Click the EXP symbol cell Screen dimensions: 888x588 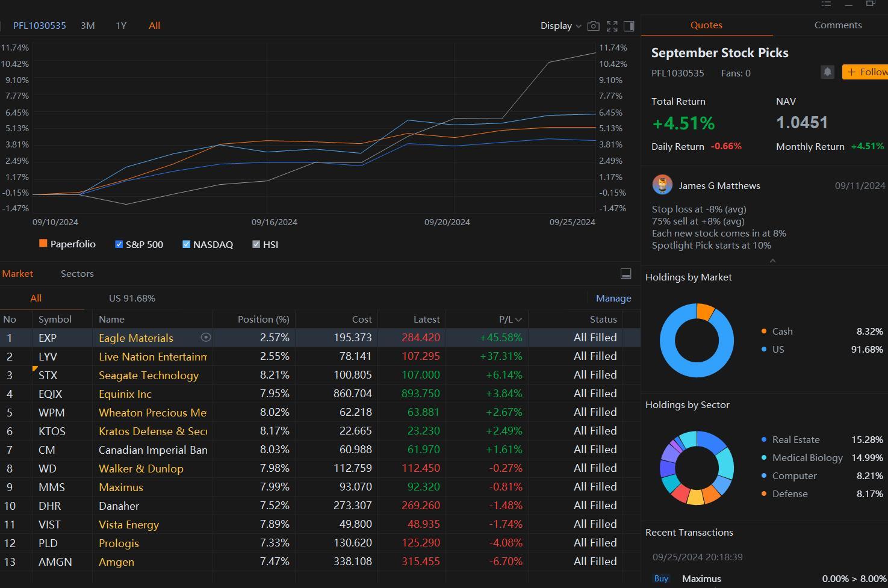pyautogui.click(x=48, y=338)
